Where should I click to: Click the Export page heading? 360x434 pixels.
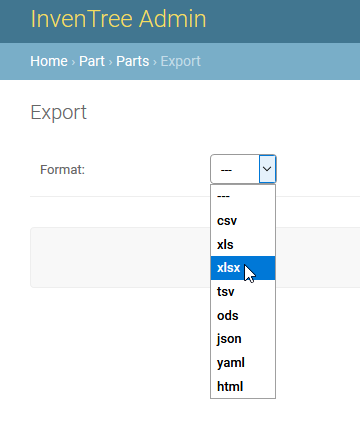tap(59, 112)
